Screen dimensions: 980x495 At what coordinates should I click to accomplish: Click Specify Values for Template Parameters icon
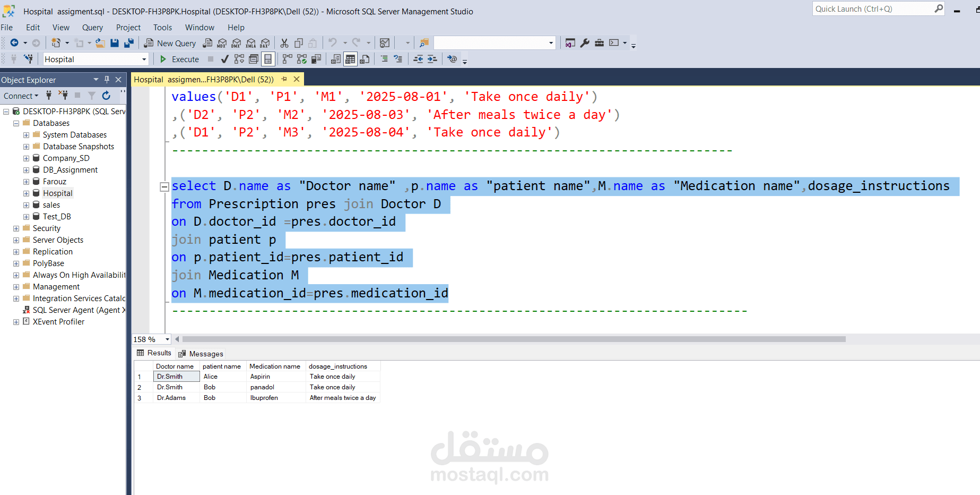[452, 59]
